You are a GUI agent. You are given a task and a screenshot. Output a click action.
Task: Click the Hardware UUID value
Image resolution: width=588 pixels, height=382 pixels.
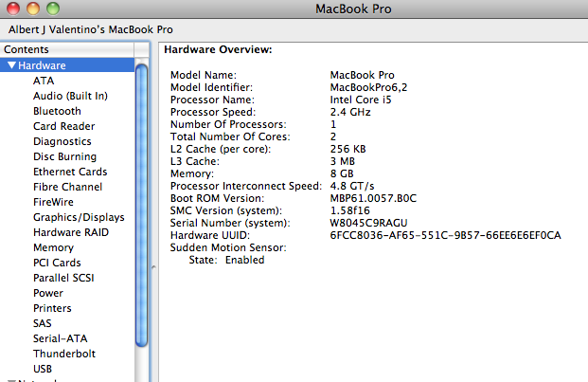click(x=446, y=235)
